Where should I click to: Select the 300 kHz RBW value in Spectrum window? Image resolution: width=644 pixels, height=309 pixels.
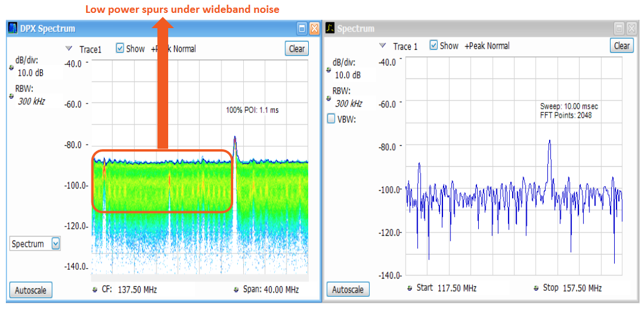tap(348, 104)
